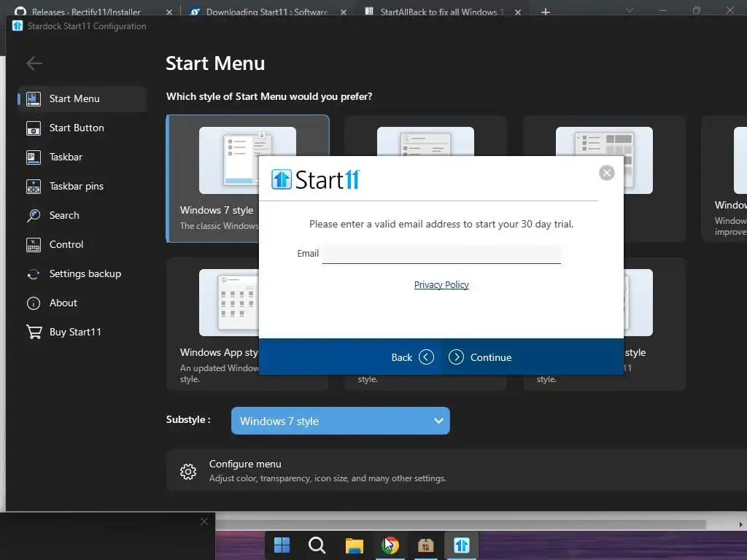This screenshot has width=747, height=560.
Task: Click the Windows Start button on taskbar
Action: coord(282,545)
